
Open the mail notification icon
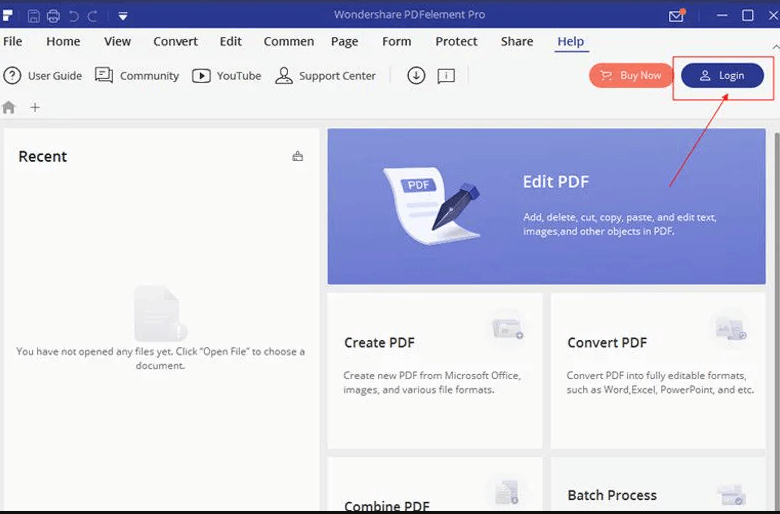[x=677, y=15]
